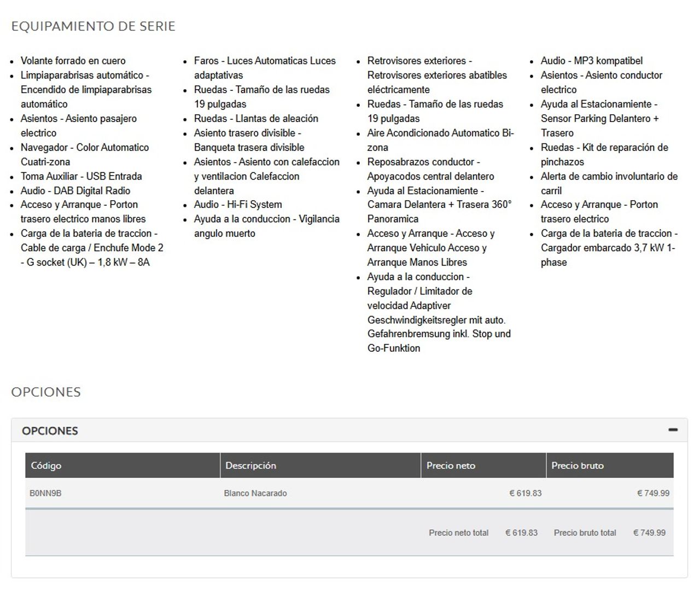This screenshot has width=700, height=597.
Task: Select the Precio bruto column header
Action: click(x=610, y=466)
